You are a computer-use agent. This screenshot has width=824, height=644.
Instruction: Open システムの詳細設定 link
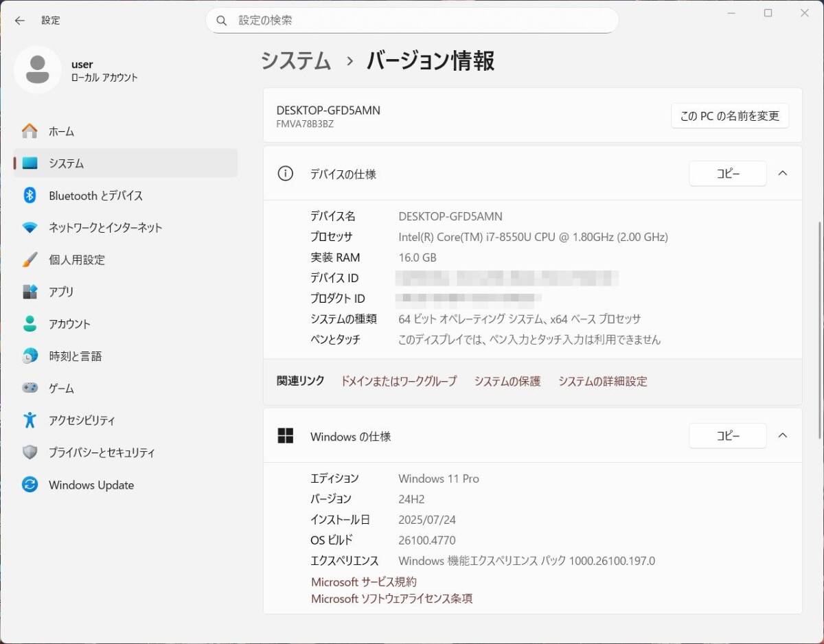point(603,381)
